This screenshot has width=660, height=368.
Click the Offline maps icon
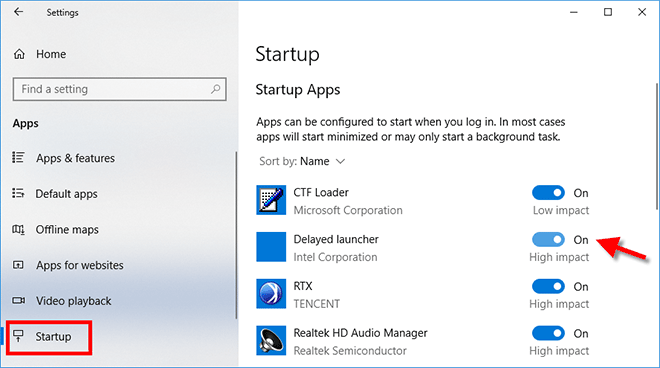[18, 229]
